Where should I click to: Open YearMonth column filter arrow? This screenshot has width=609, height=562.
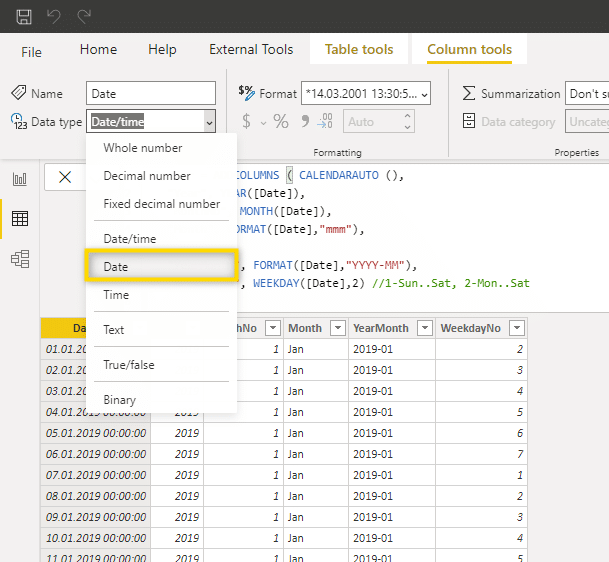(x=423, y=328)
